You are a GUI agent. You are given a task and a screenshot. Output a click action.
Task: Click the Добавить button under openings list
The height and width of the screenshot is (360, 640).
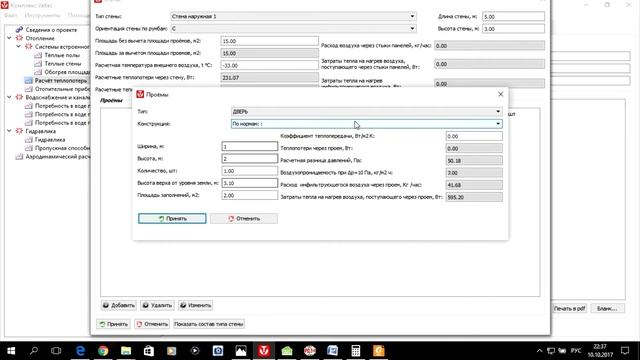click(x=118, y=305)
